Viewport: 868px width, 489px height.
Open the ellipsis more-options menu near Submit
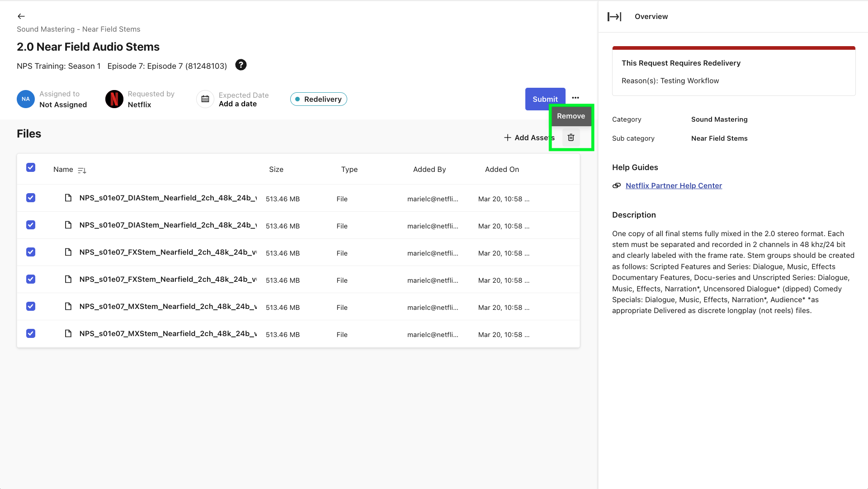pyautogui.click(x=575, y=97)
